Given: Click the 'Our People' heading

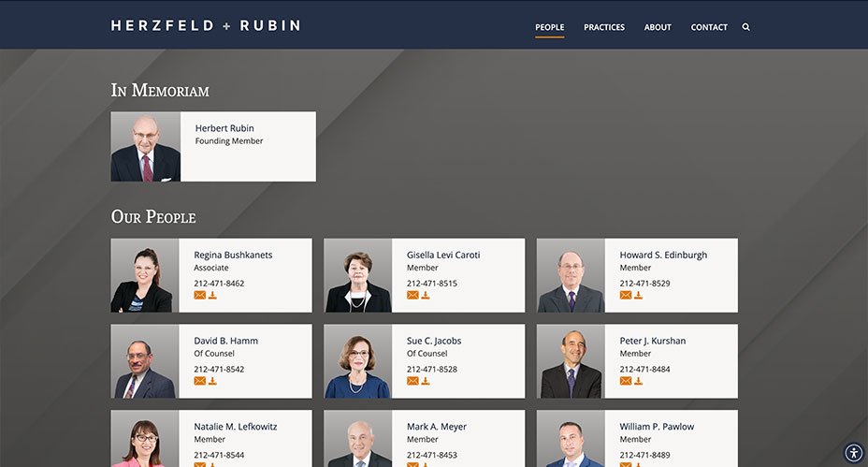Looking at the screenshot, I should (153, 216).
